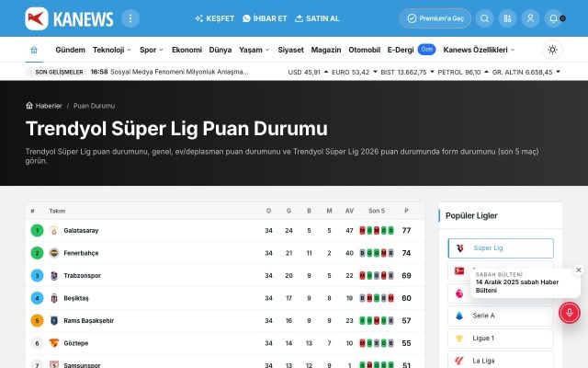Click the Başakşehir club crest
The width and height of the screenshot is (588, 368).
[x=54, y=321]
